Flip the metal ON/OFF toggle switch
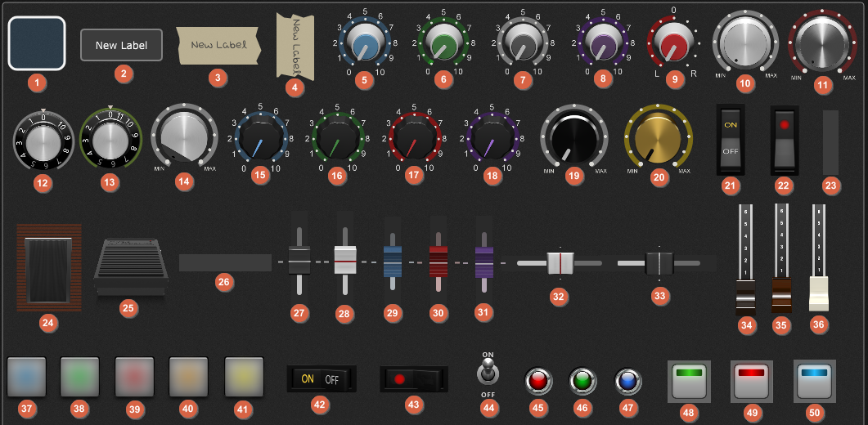Viewport: 868px width, 425px height. pyautogui.click(x=488, y=374)
